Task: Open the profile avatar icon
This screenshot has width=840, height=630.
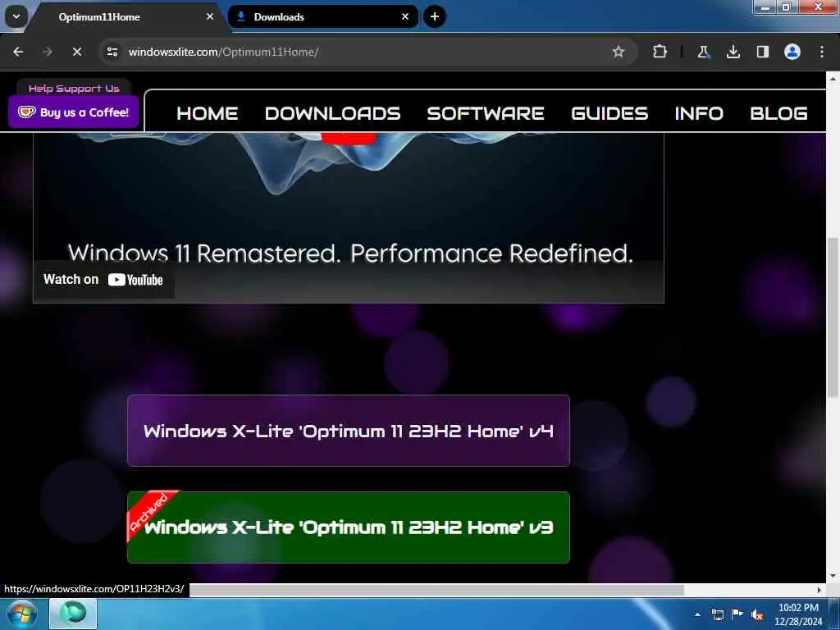Action: coord(792,52)
